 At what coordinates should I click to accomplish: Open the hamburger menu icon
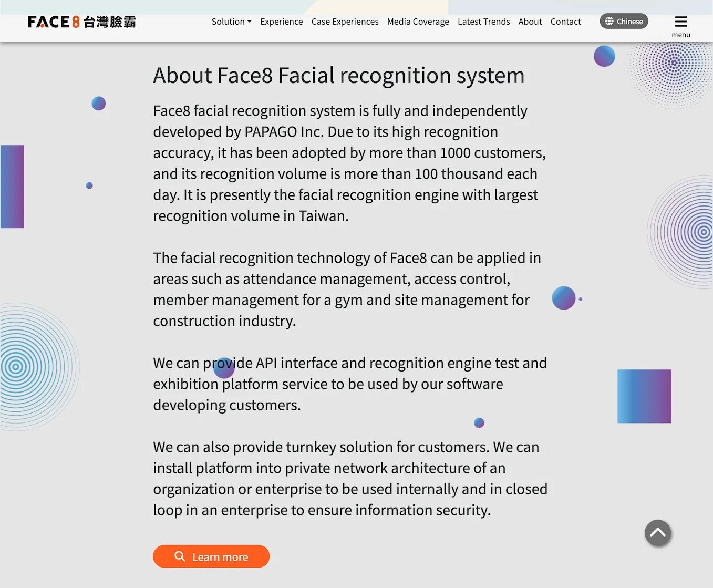[680, 22]
